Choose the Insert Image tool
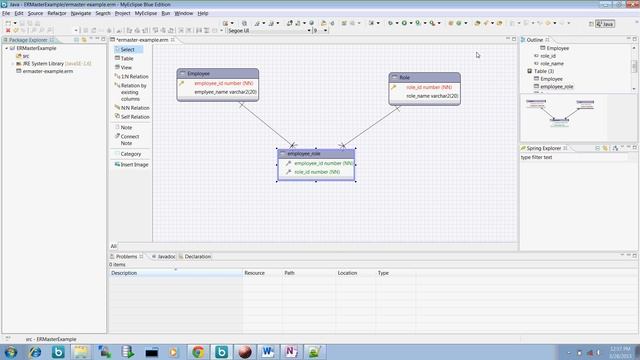 [131, 164]
